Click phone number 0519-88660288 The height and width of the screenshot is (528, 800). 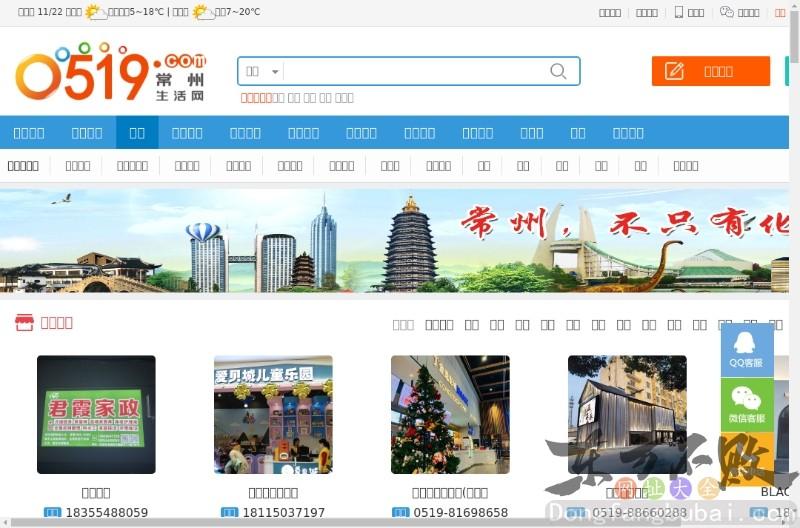pyautogui.click(x=639, y=512)
